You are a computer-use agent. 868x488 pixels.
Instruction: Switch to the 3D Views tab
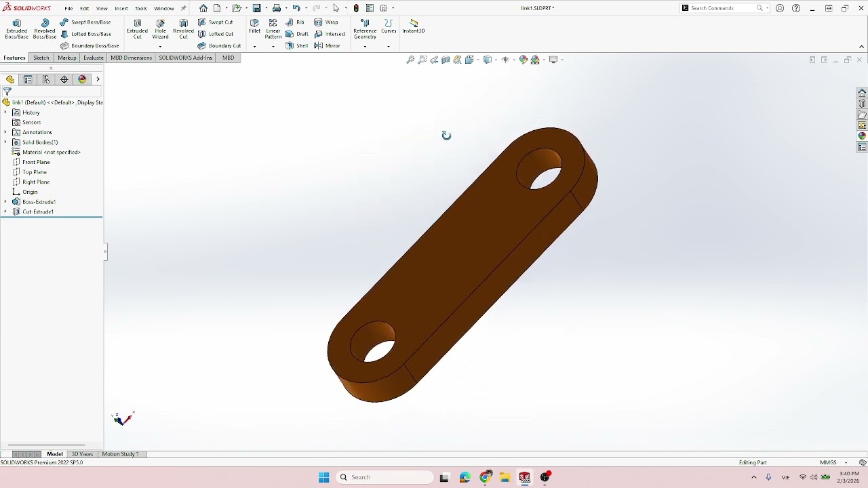(x=82, y=454)
